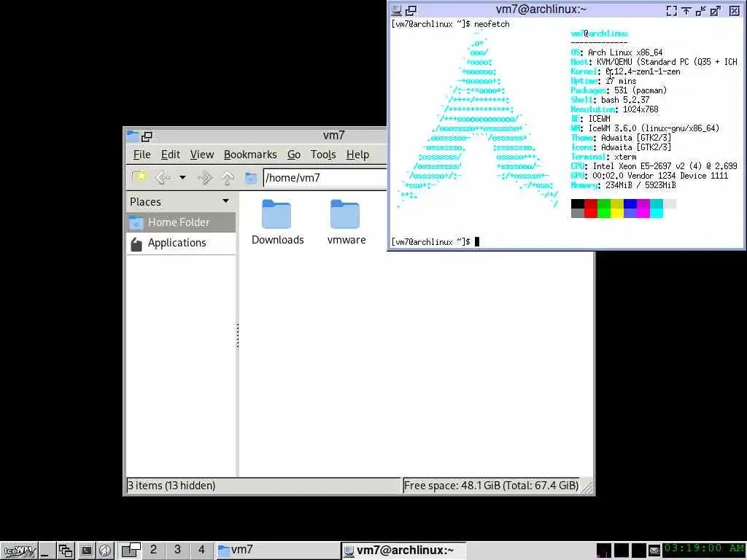
Task: Click the neofetch command text in the terminal
Action: (x=492, y=24)
